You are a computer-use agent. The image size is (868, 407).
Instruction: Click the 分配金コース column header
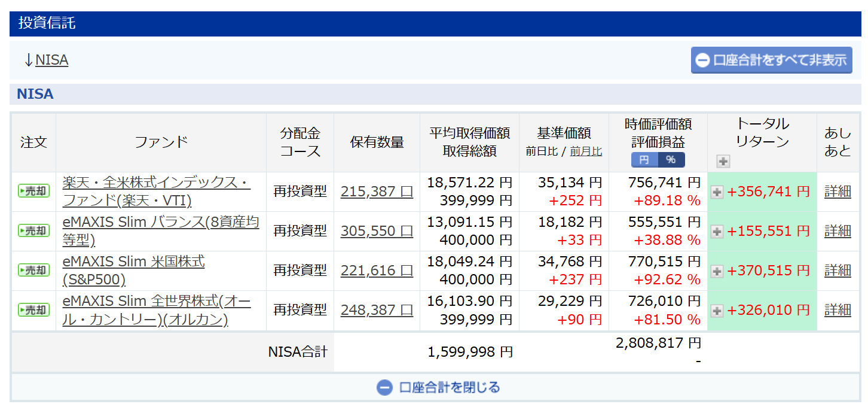click(x=300, y=142)
